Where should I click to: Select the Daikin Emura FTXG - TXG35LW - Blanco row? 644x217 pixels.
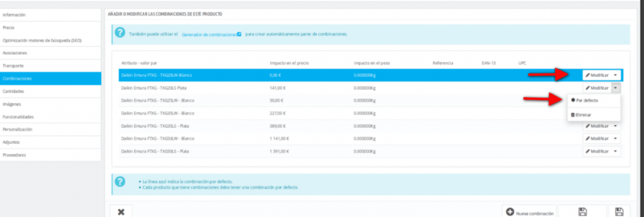pyautogui.click(x=371, y=113)
